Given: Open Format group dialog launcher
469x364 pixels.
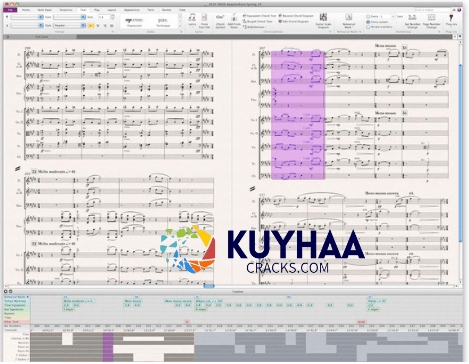Looking at the screenshot, I should coord(113,32).
